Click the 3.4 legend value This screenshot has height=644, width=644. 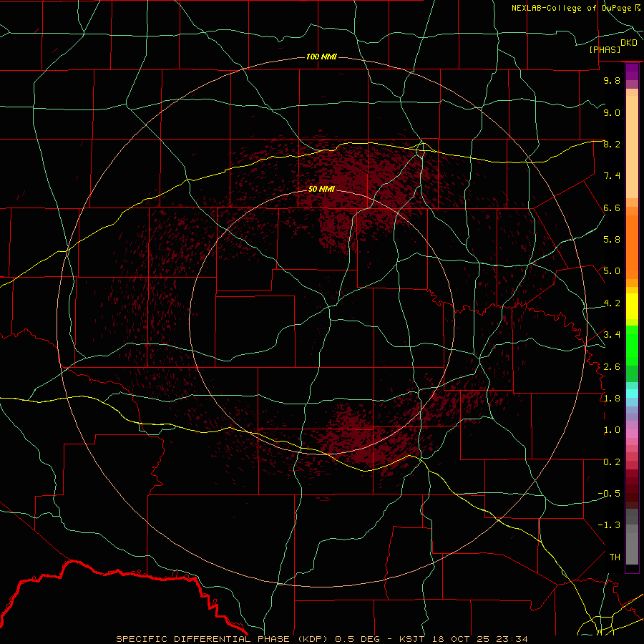coord(612,335)
